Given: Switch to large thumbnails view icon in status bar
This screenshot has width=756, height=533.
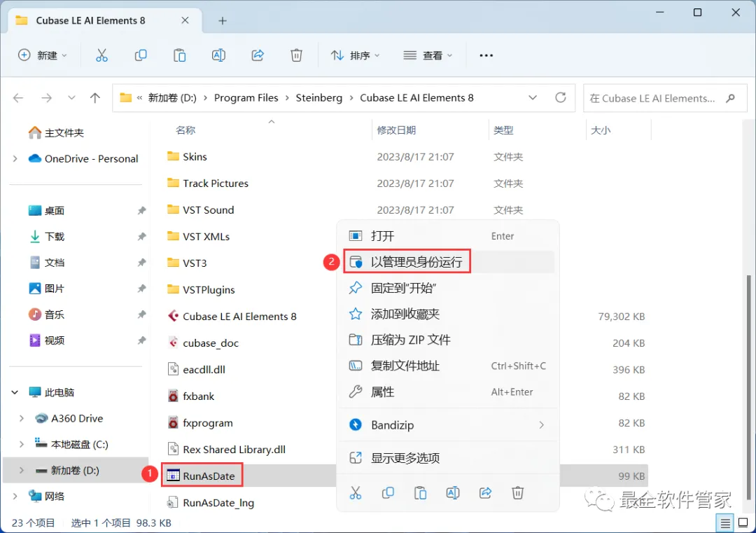Looking at the screenshot, I should [x=743, y=523].
